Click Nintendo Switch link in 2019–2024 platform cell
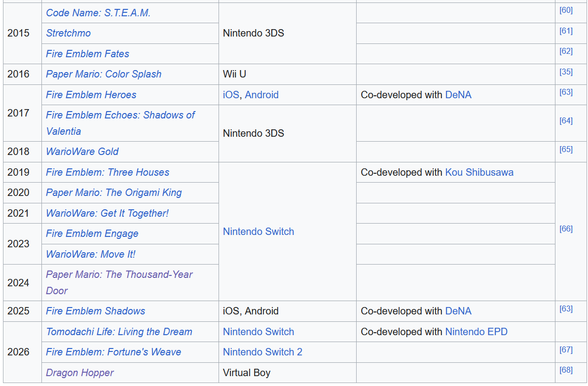Viewport: 588px width, 386px height. [x=258, y=232]
